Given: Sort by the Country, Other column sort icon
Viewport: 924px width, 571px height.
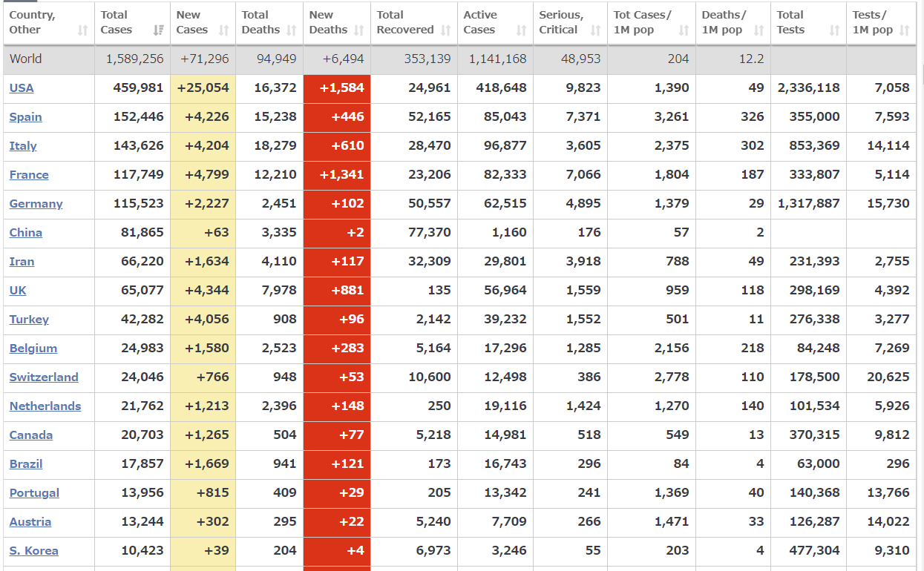Looking at the screenshot, I should coord(83,30).
